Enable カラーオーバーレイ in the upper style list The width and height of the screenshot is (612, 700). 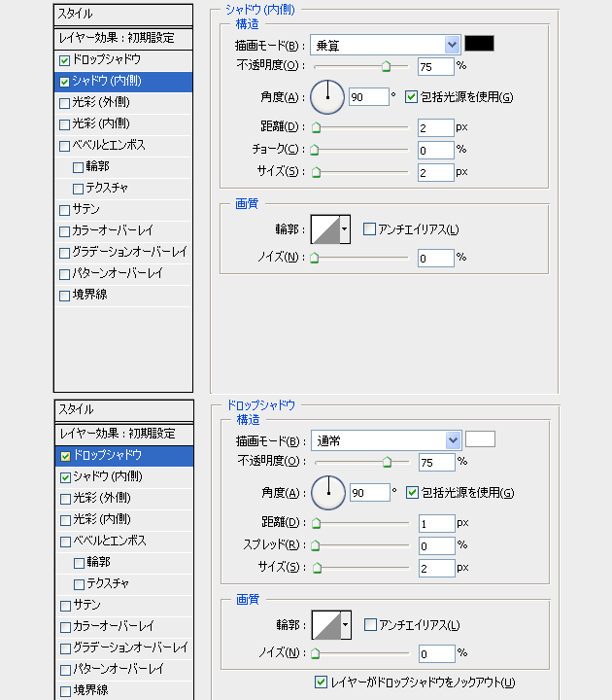point(65,231)
